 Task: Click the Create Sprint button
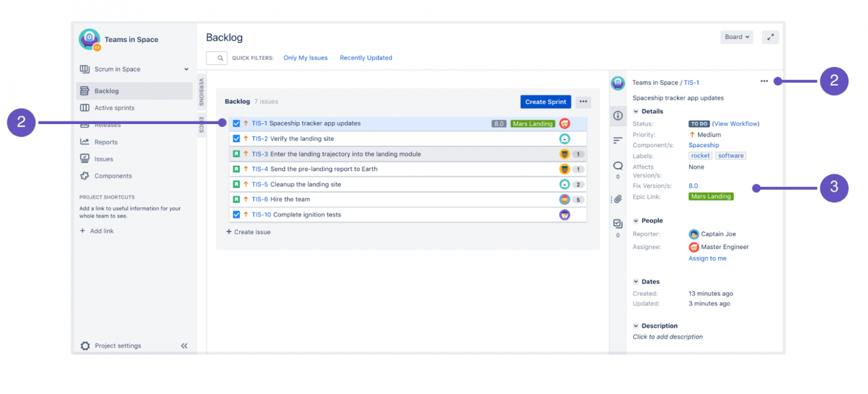pos(545,102)
